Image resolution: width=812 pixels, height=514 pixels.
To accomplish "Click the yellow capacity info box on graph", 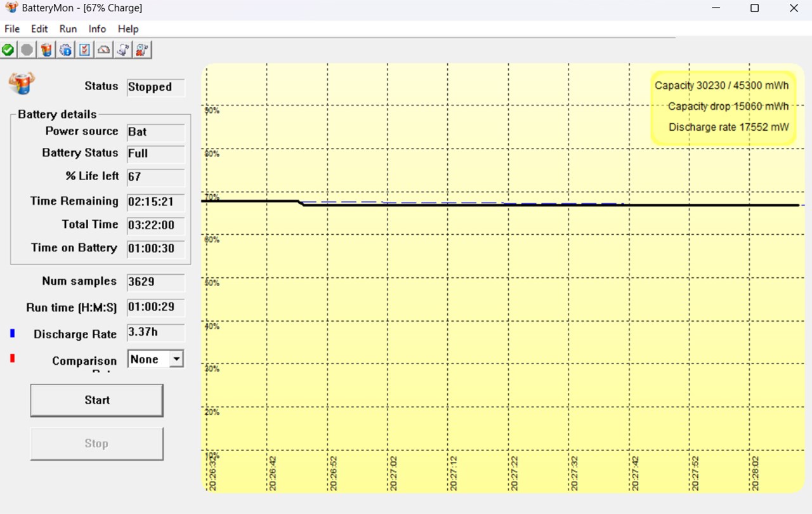I will point(723,107).
